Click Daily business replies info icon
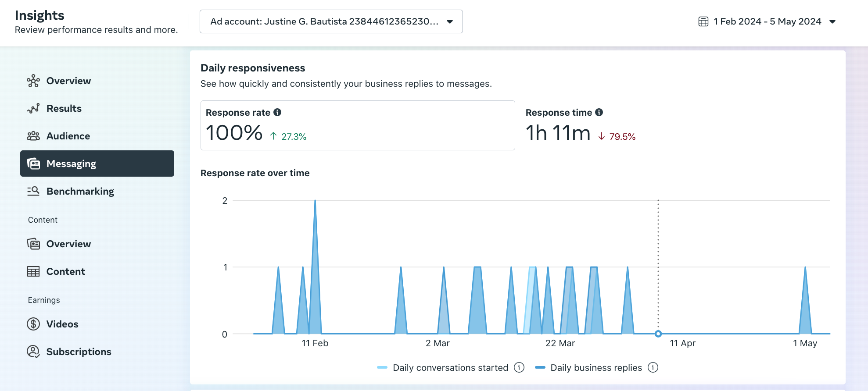The image size is (868, 391). tap(653, 367)
